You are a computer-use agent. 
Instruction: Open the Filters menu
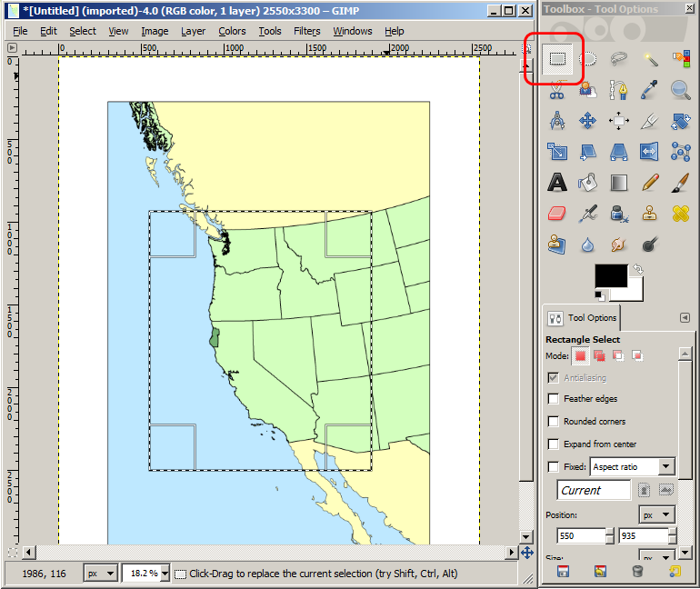[x=306, y=31]
